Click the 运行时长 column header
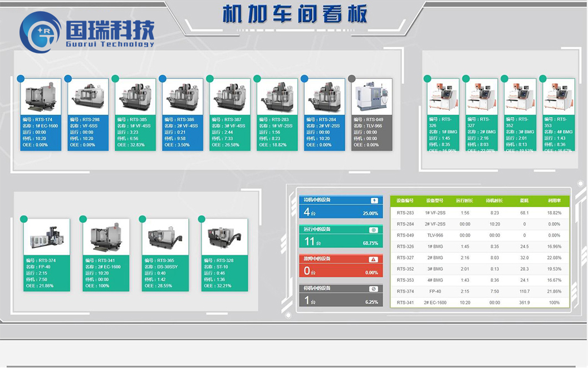The width and height of the screenshot is (588, 372). (x=464, y=200)
